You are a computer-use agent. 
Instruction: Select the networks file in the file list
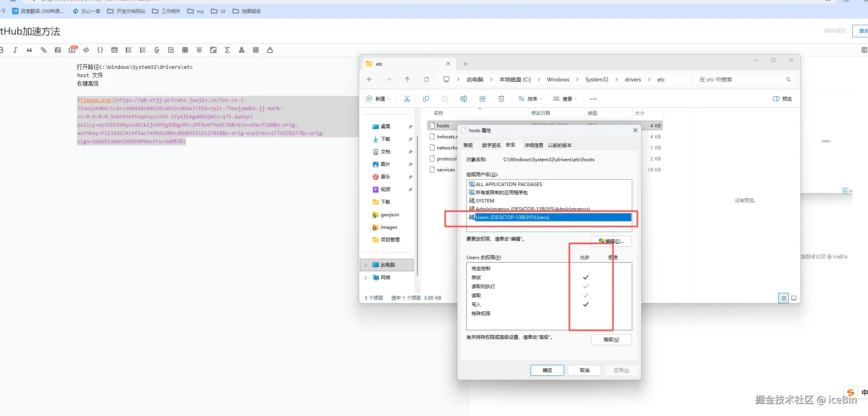coord(443,148)
